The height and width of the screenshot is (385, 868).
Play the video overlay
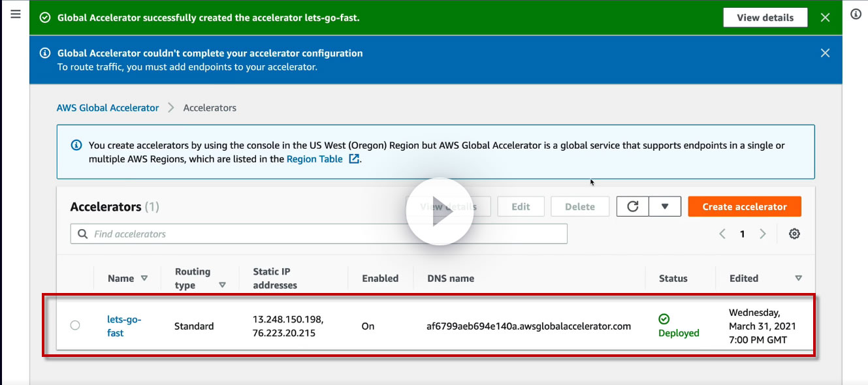point(440,211)
